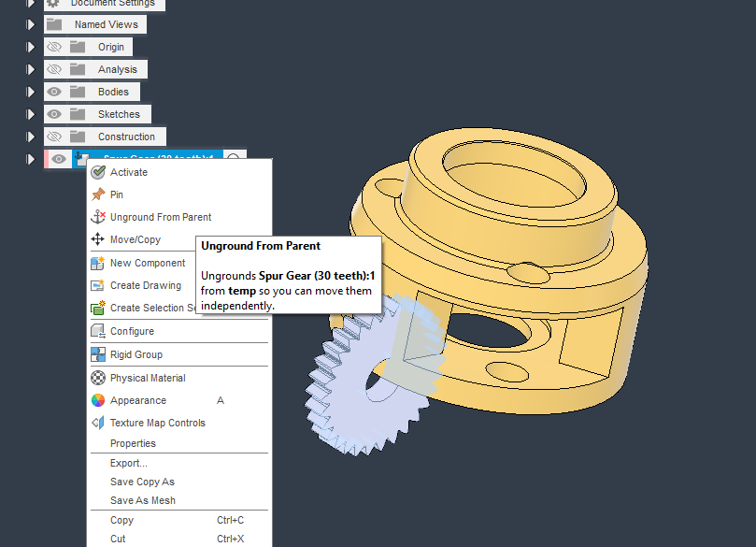Viewport: 756px width, 547px height.
Task: Click the Rigid Group icon
Action: [98, 354]
